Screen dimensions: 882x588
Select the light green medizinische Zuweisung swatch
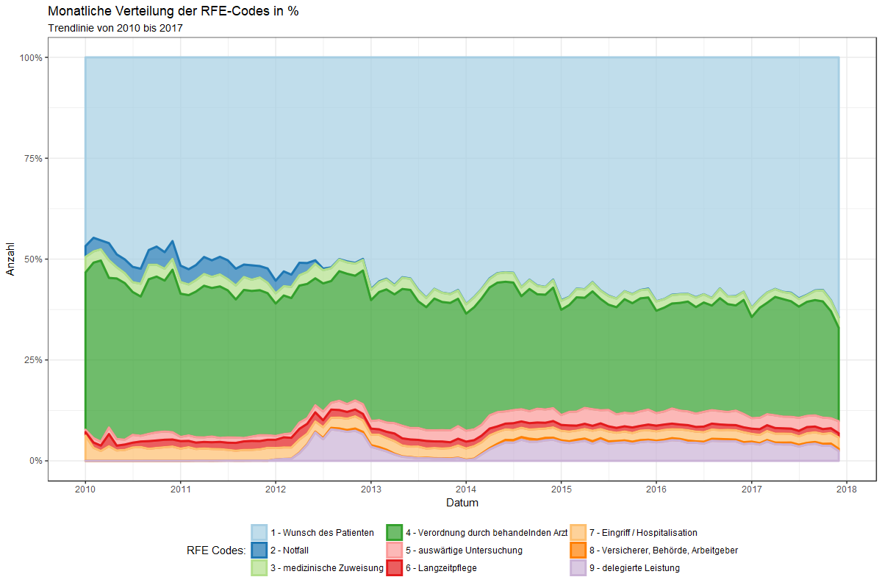click(x=259, y=568)
